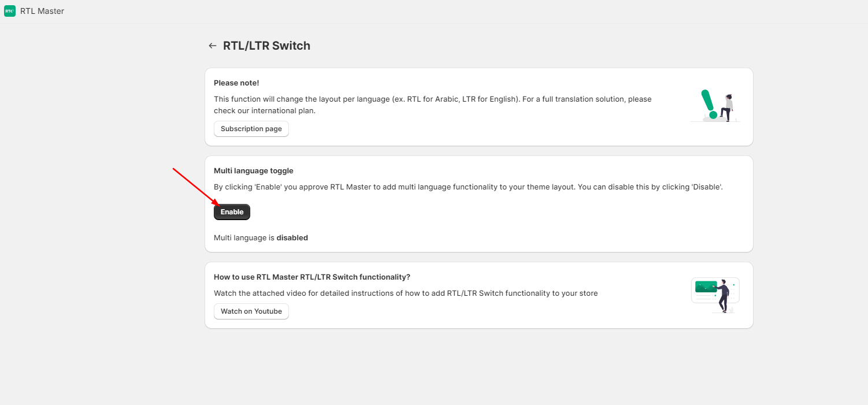Click the red annotation arrow
Viewport: 868px width, 405px height.
[196, 187]
